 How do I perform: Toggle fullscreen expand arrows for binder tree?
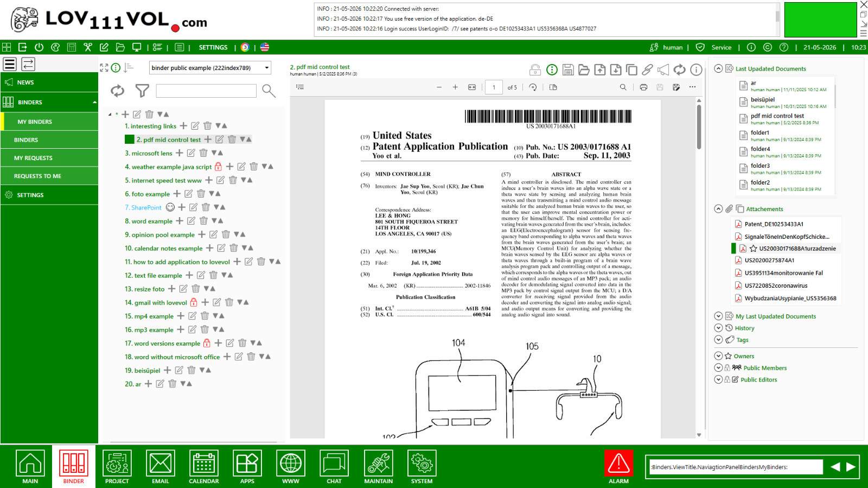[104, 68]
